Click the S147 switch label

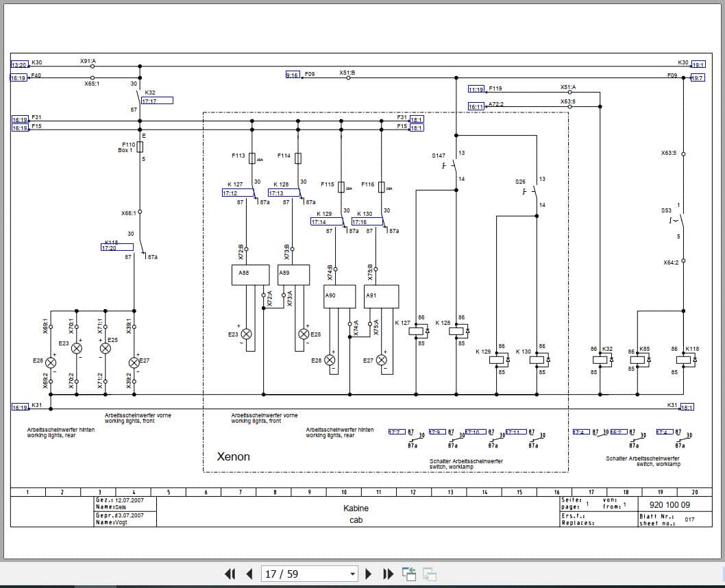[x=439, y=156]
